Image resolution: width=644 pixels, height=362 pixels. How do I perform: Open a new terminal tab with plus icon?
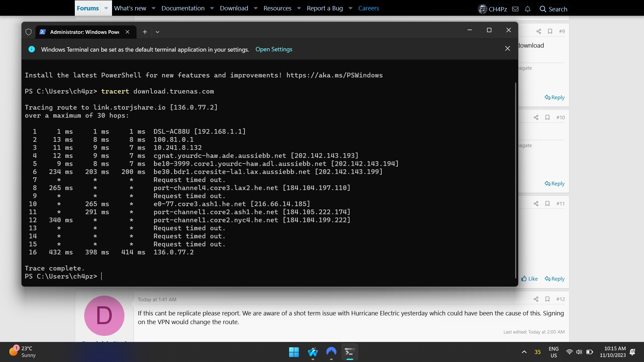tap(145, 32)
